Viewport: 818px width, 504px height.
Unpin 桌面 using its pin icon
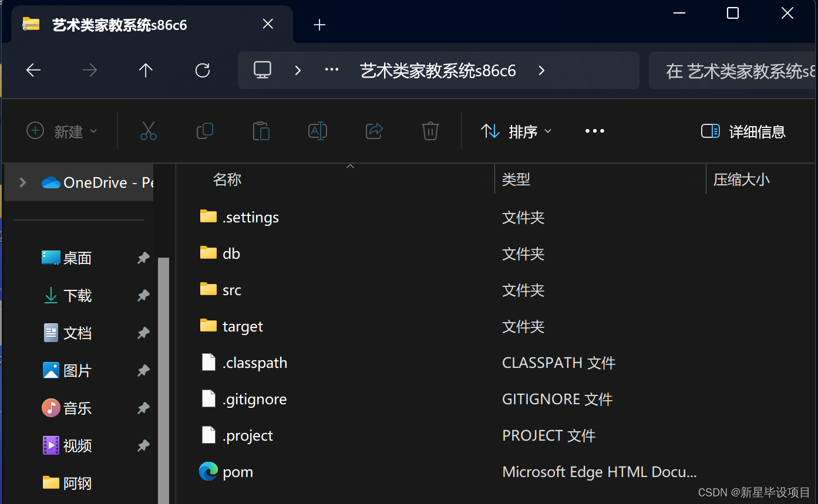(143, 258)
